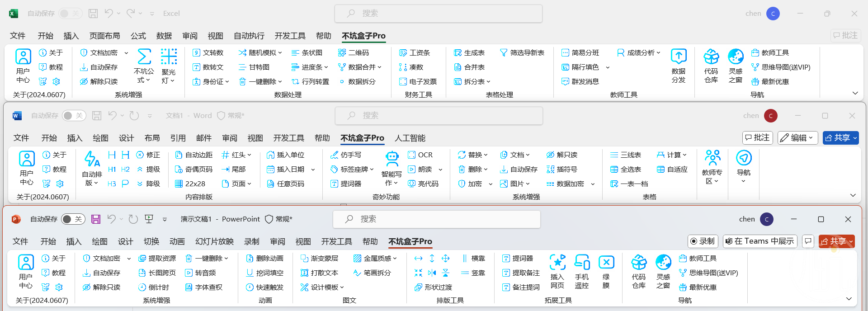This screenshot has width=868, height=311.
Task: Click 教师专区 icon in Word ribbon
Action: click(x=712, y=158)
